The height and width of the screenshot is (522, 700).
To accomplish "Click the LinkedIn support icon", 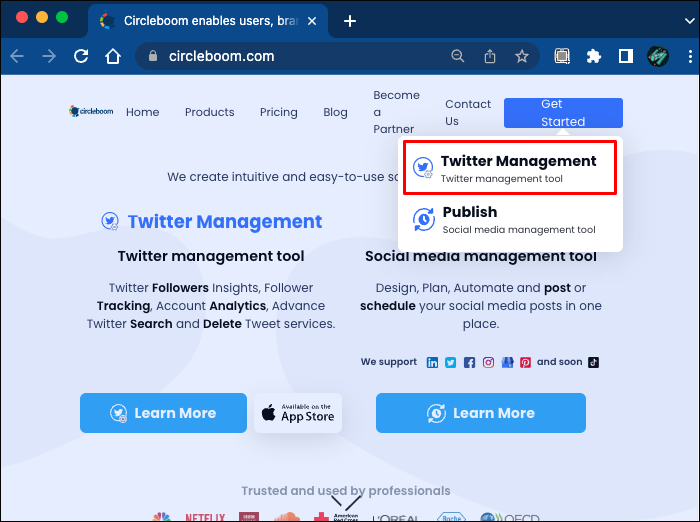I will [432, 362].
